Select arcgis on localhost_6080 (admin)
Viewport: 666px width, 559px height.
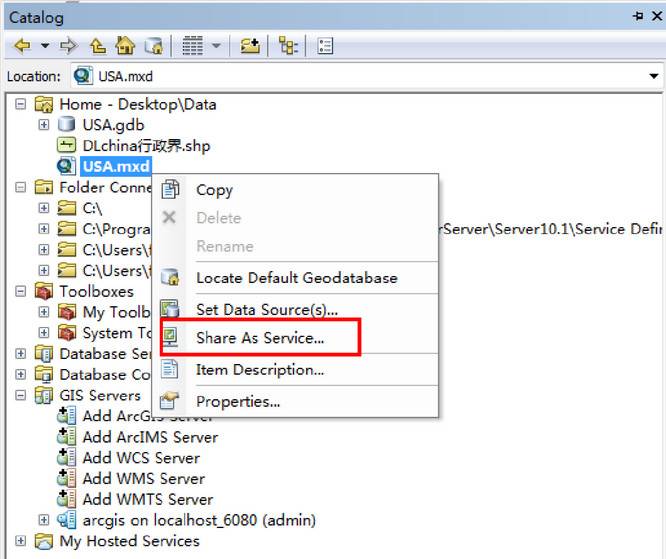pos(199,520)
